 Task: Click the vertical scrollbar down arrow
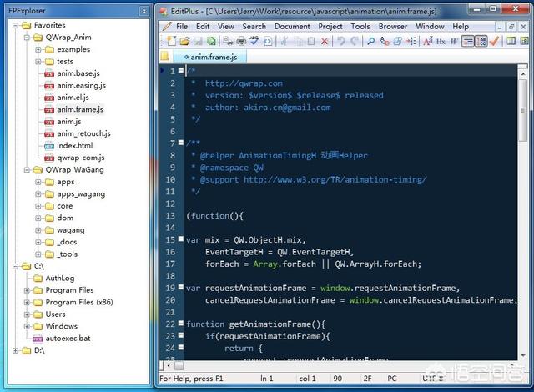(522, 355)
